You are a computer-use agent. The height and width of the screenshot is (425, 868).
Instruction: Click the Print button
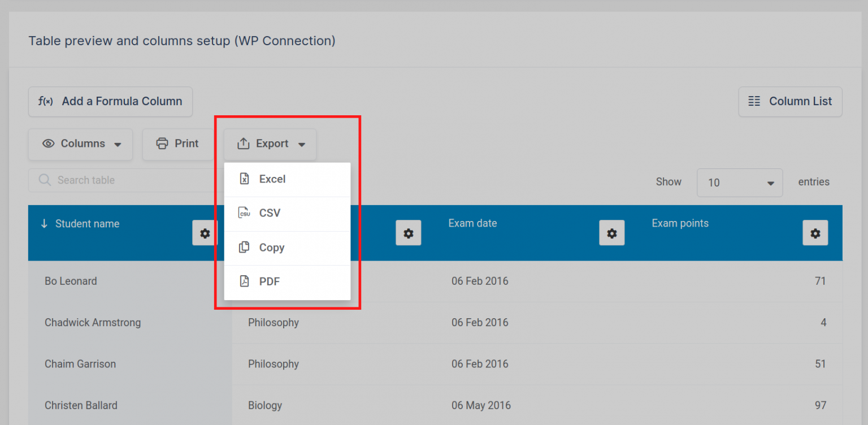[x=178, y=144]
